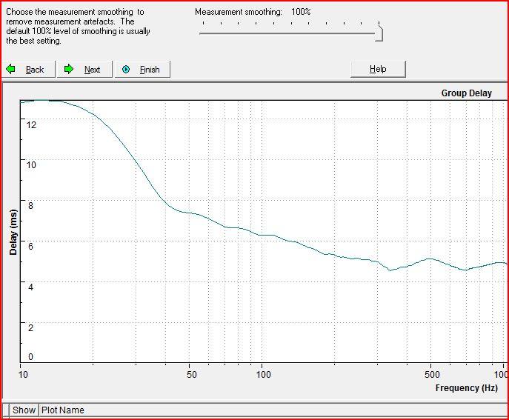Click the Measurement smoothing slider thumb
The height and width of the screenshot is (420, 509).
pyautogui.click(x=379, y=34)
